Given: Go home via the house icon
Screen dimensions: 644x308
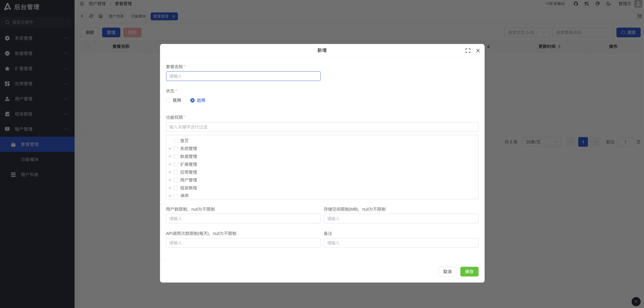Looking at the screenshot, I should tap(101, 16).
